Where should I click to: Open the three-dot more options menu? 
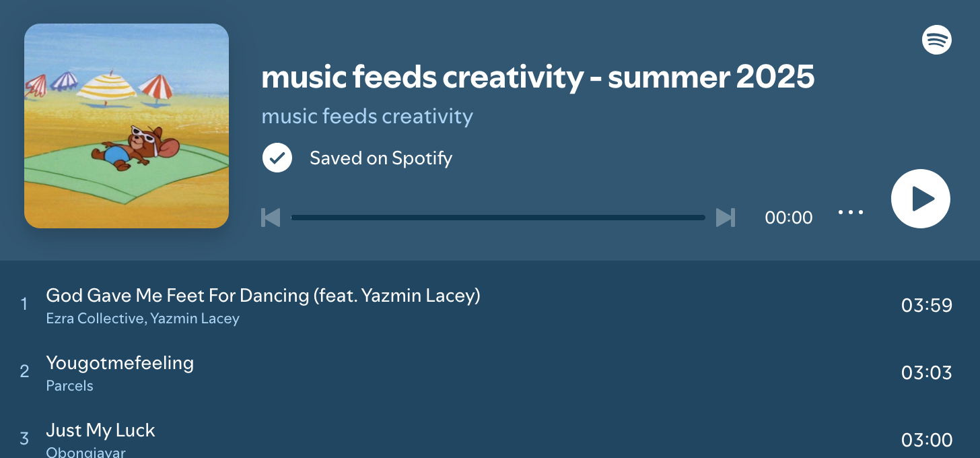point(850,213)
